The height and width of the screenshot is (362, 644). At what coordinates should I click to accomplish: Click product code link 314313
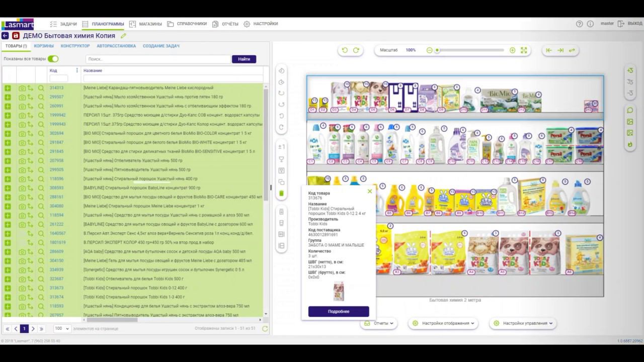coord(56,88)
